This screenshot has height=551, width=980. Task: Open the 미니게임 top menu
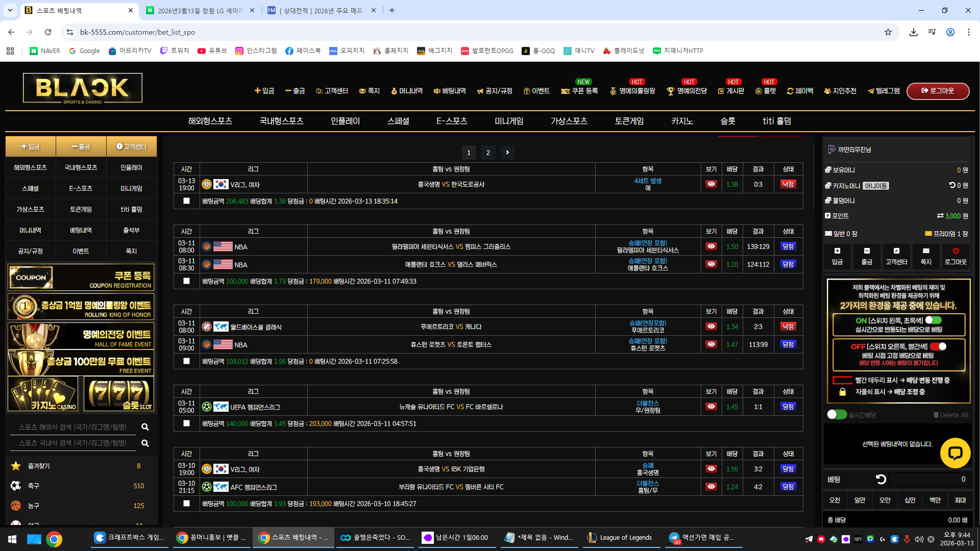coord(508,121)
